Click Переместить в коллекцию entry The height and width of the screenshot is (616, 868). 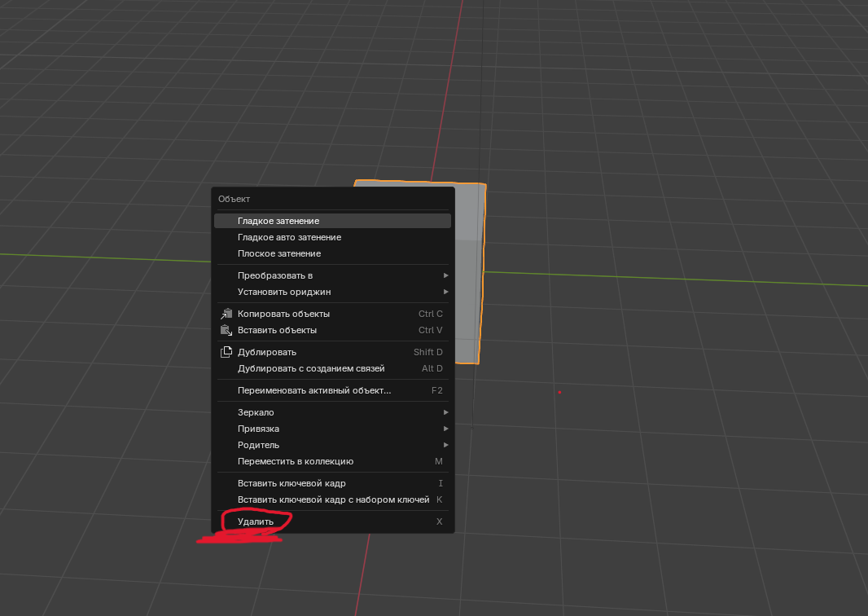[332, 461]
